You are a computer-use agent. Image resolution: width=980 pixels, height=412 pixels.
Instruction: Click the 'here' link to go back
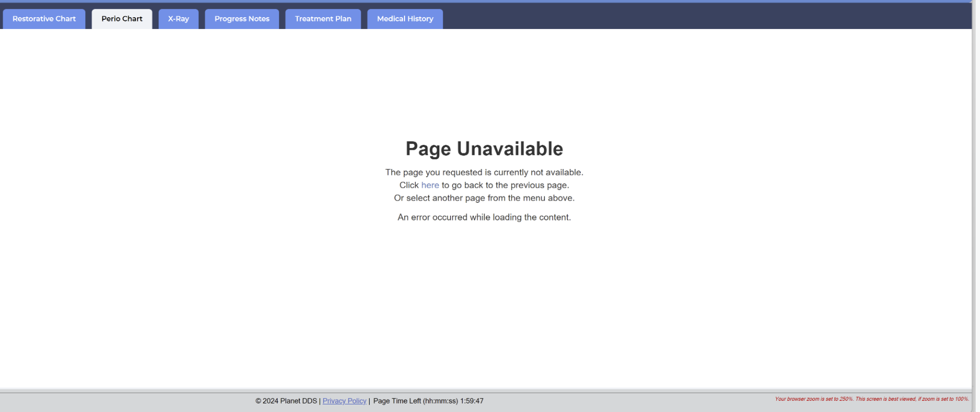(430, 185)
